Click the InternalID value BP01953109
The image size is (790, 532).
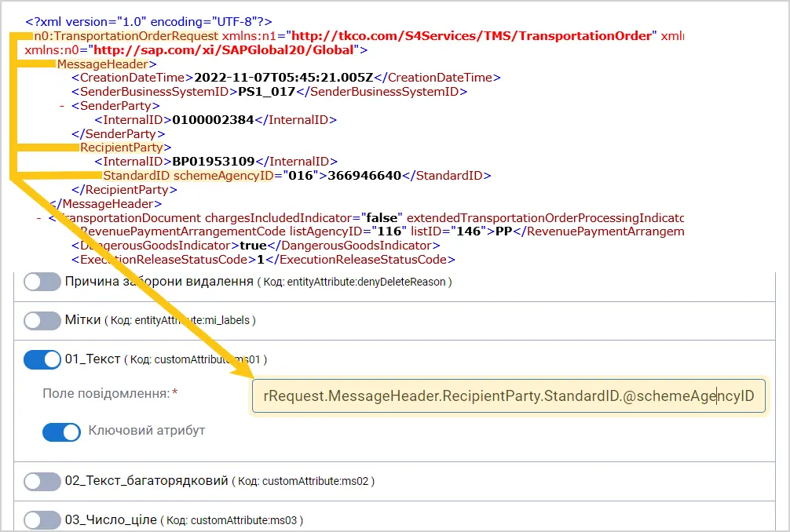214,162
